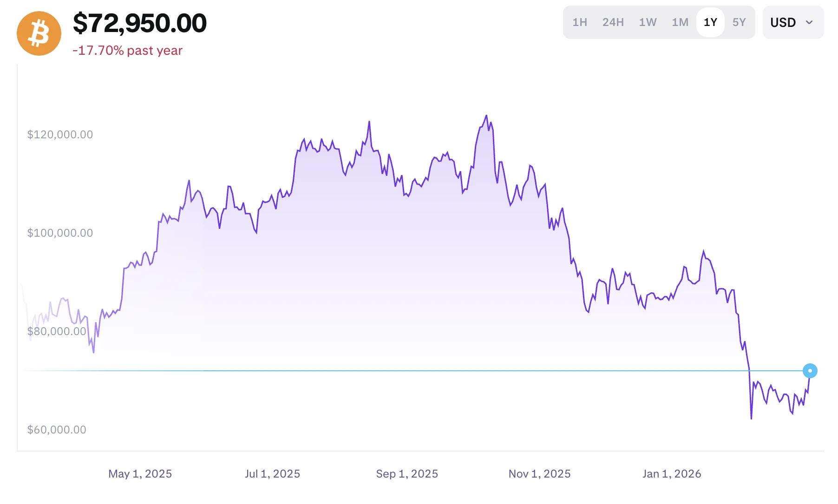Show the 1W price chart
The image size is (838, 504).
(x=648, y=22)
